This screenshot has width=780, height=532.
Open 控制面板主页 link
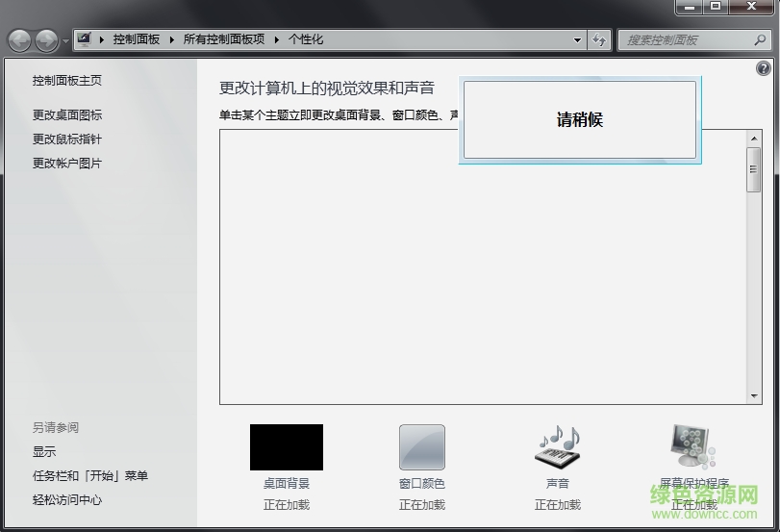coord(67,81)
